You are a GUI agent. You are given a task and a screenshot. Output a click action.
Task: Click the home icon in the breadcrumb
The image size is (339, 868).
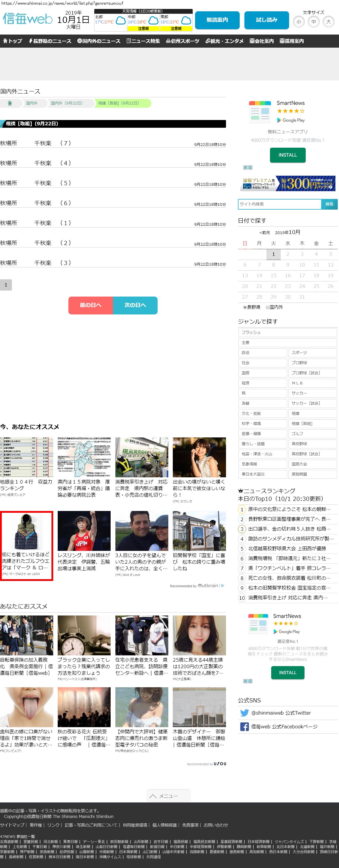tap(10, 103)
